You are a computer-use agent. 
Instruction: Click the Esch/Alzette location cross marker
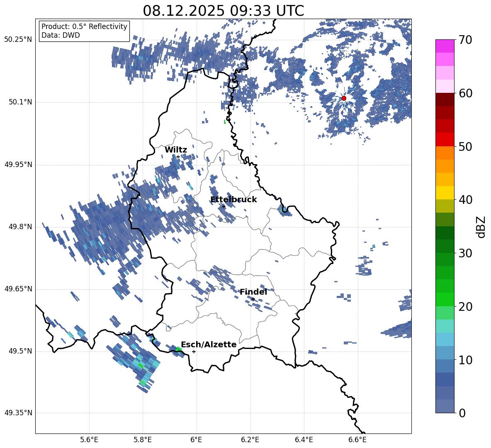[194, 351]
